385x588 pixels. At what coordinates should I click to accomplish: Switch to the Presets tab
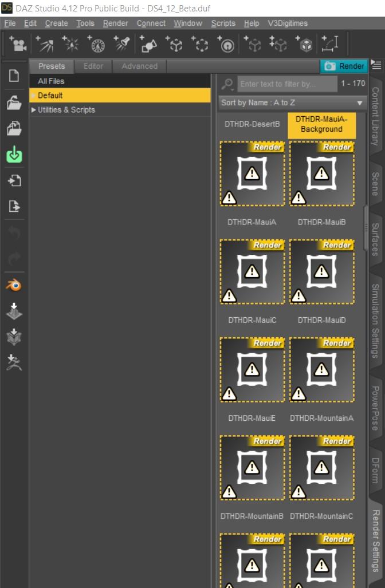click(x=52, y=66)
